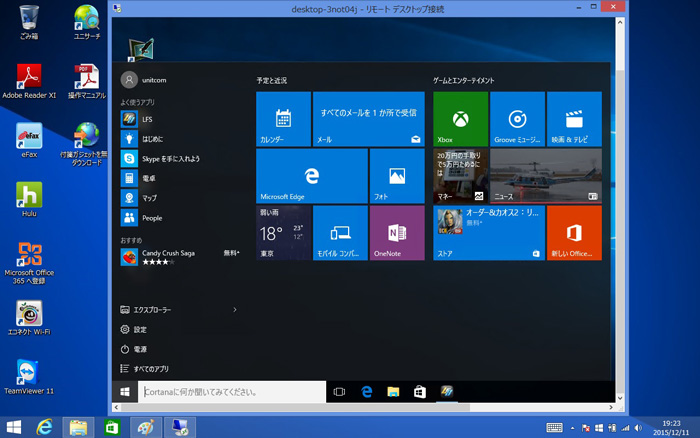Show hidden tray icons arrow
This screenshot has width=700, height=438.
point(572,428)
